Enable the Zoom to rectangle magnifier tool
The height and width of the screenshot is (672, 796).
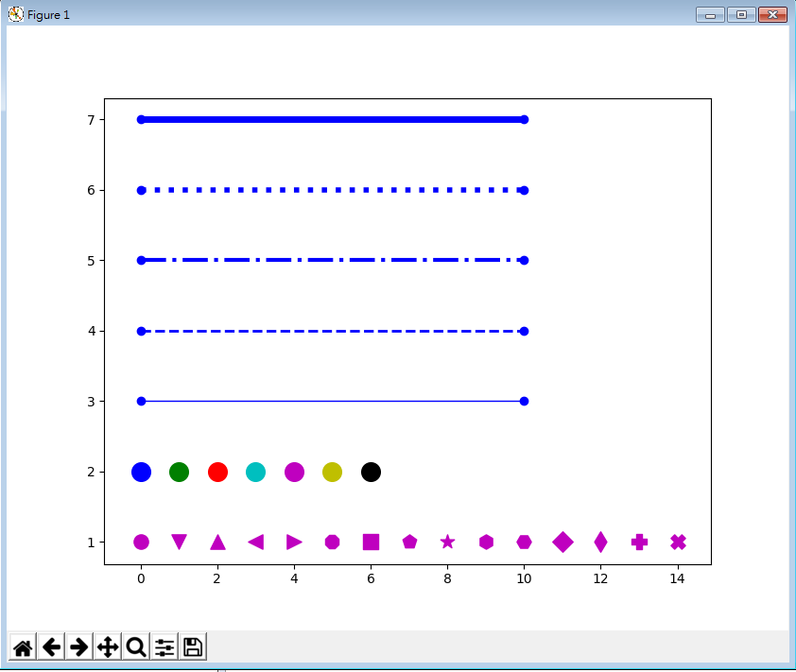click(x=136, y=646)
